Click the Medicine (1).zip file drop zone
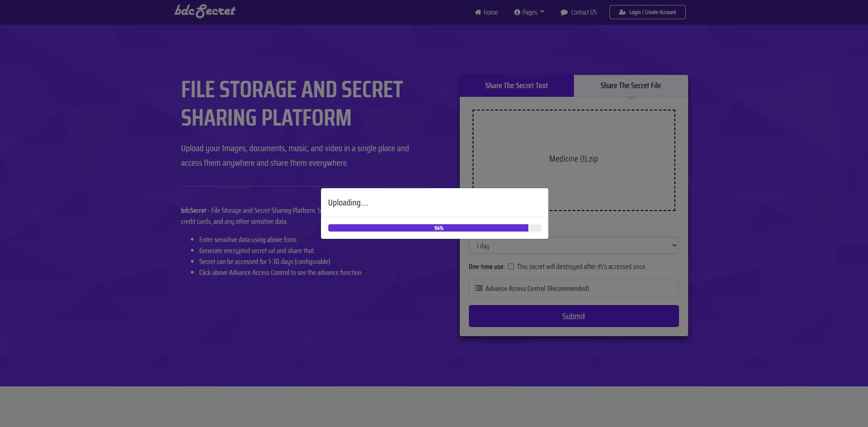Viewport: 868px width, 427px height. click(x=573, y=137)
